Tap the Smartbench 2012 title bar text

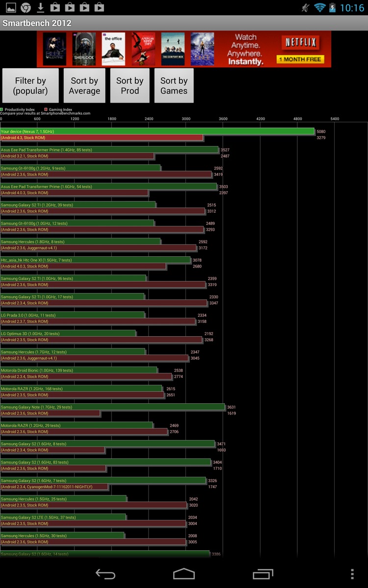pos(37,23)
